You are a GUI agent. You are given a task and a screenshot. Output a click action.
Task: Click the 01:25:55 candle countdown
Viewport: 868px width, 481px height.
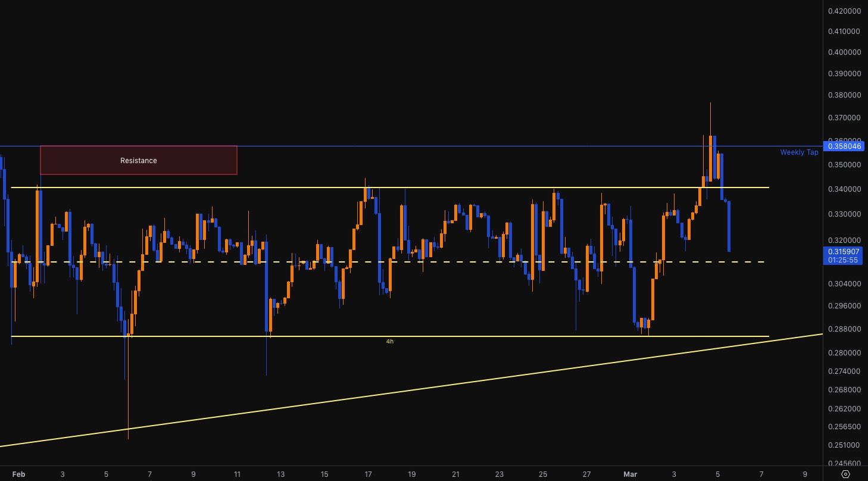842,260
